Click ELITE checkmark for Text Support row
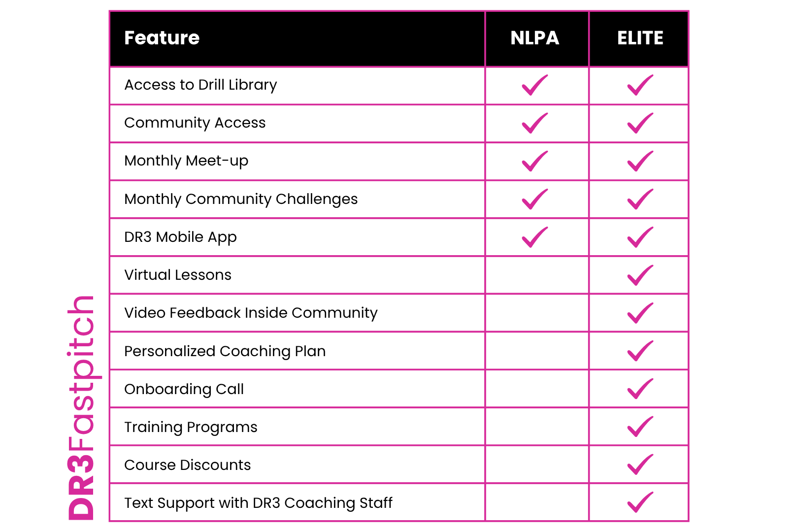 (640, 503)
